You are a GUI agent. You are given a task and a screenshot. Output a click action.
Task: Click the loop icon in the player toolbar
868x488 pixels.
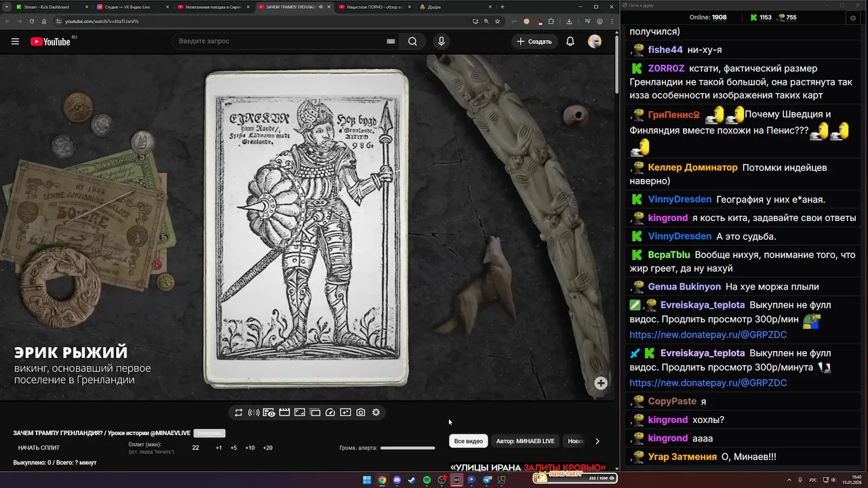(239, 412)
